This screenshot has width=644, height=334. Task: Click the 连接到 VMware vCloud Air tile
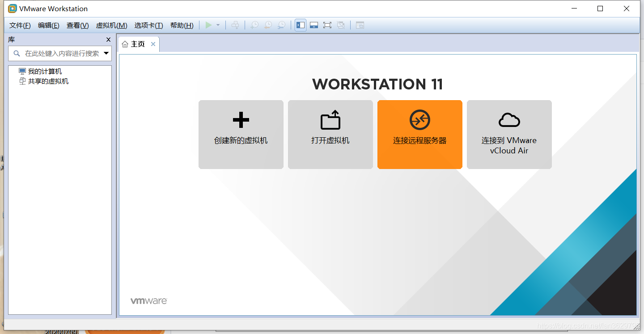tap(509, 135)
